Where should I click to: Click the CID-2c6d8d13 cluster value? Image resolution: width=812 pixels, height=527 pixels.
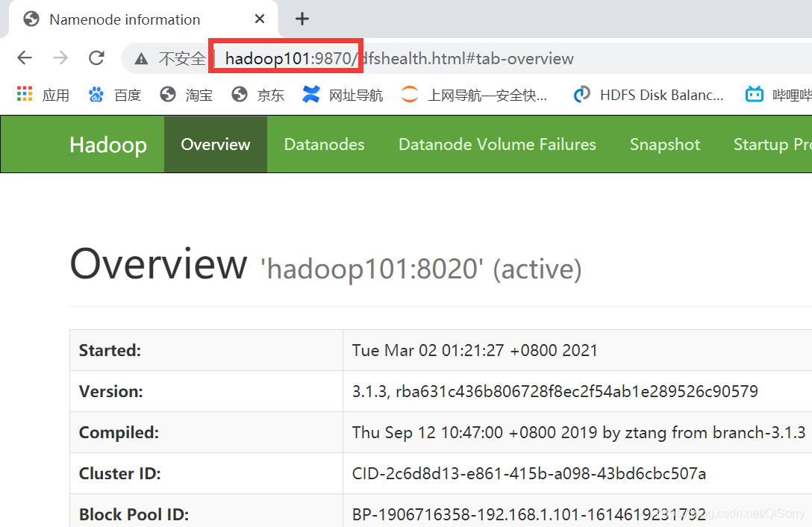(x=528, y=473)
